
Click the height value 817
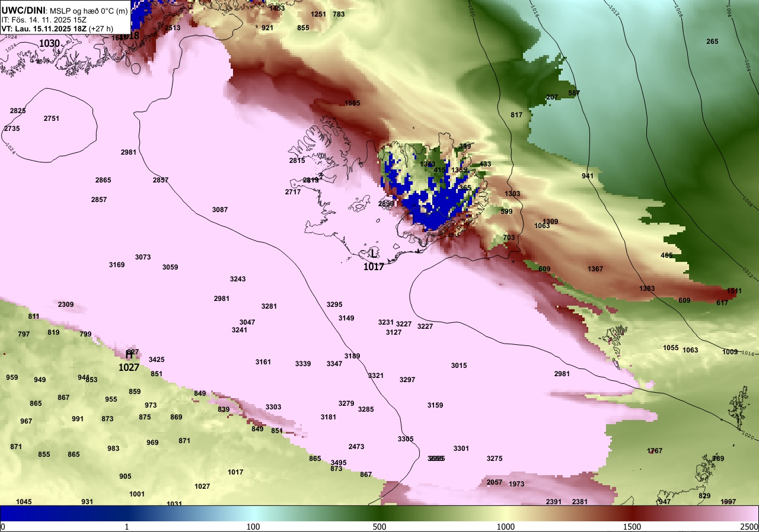(x=516, y=115)
